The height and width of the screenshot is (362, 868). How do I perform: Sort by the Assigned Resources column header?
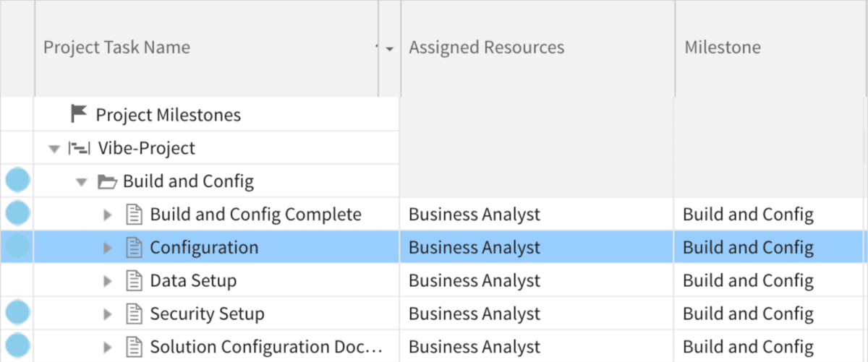click(486, 48)
